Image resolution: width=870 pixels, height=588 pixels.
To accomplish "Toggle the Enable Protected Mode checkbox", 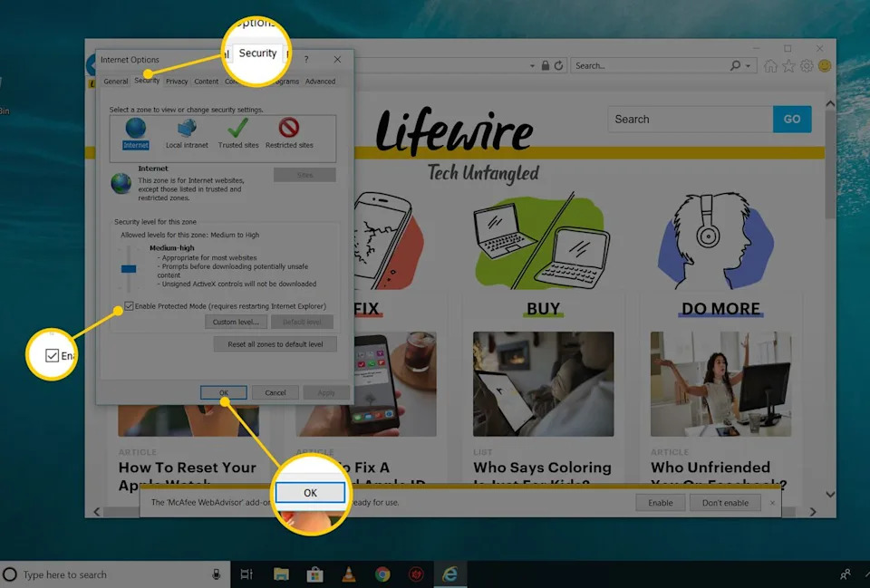I will (x=130, y=306).
